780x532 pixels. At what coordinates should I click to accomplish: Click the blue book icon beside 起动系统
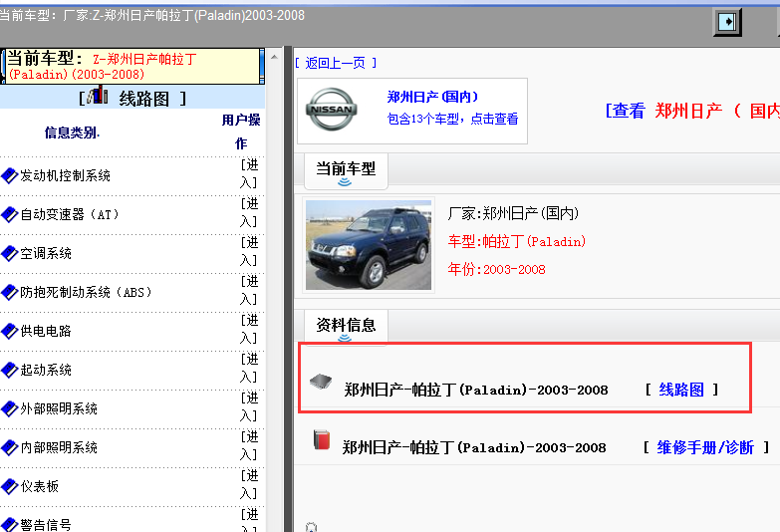point(9,370)
